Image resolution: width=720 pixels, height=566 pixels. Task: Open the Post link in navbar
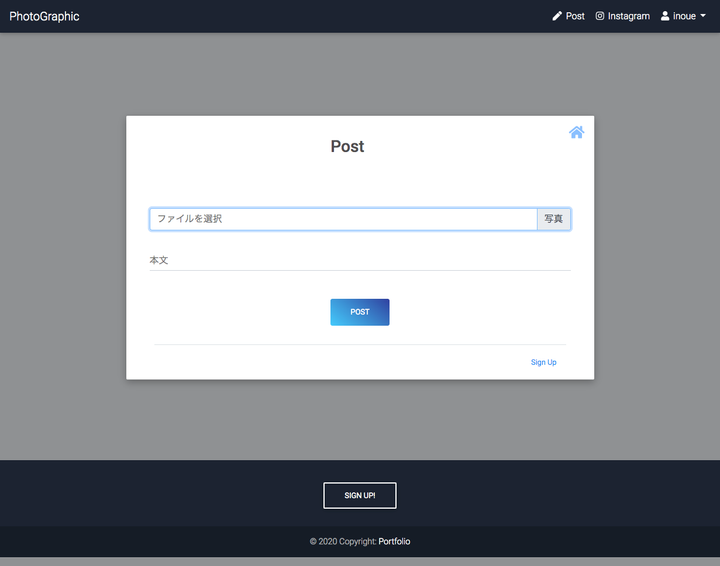tap(568, 16)
